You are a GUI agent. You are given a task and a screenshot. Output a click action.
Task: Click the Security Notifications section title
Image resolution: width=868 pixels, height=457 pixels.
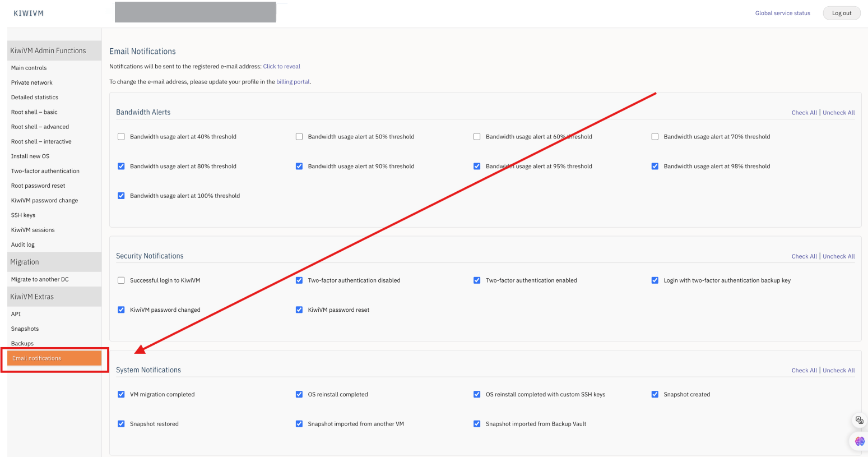pyautogui.click(x=150, y=256)
